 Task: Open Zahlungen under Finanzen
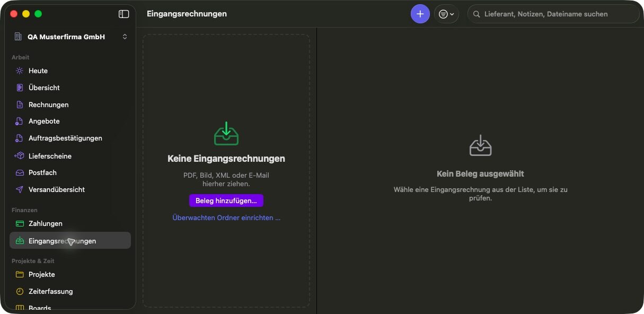[x=70, y=223]
